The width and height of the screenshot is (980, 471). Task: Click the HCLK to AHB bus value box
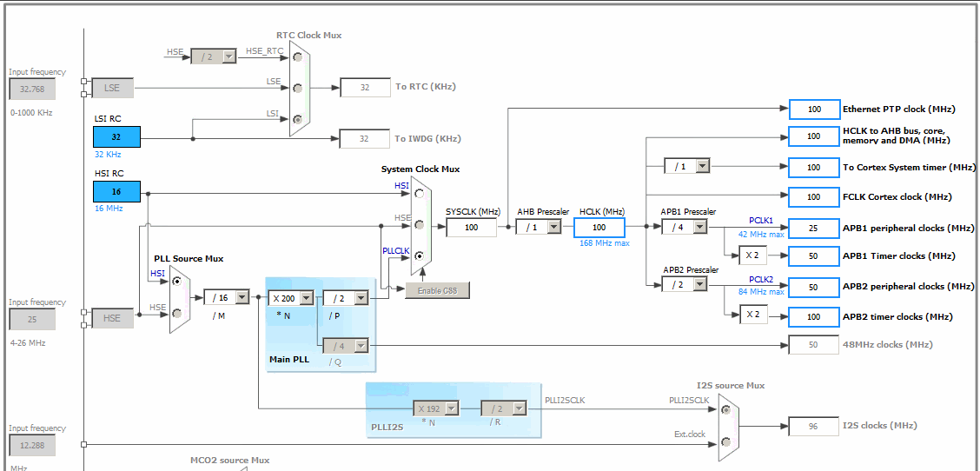(x=814, y=136)
